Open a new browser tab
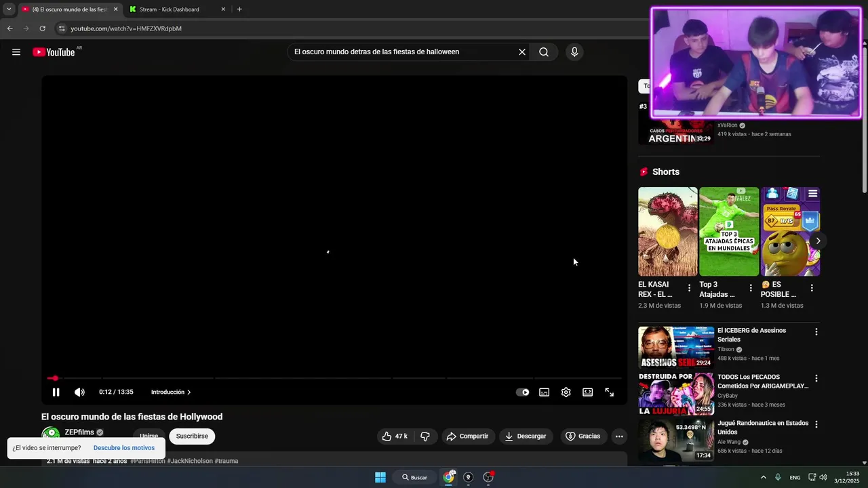 239,9
